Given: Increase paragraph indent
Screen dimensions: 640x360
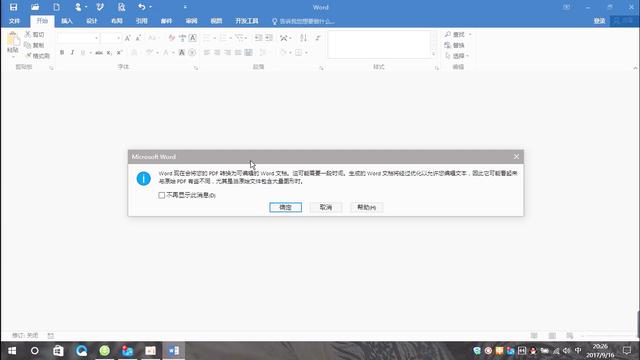Looking at the screenshot, I should (x=269, y=38).
